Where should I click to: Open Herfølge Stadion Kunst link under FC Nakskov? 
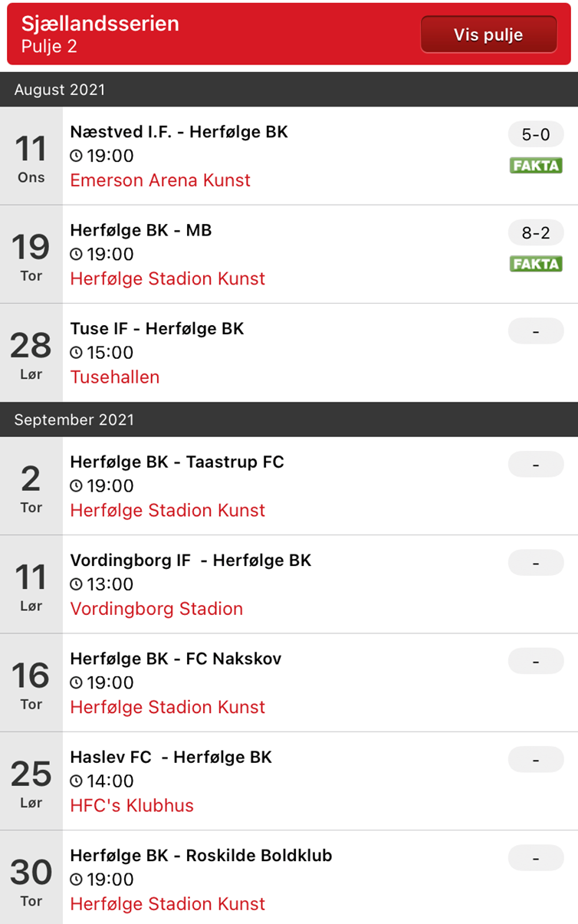168,707
